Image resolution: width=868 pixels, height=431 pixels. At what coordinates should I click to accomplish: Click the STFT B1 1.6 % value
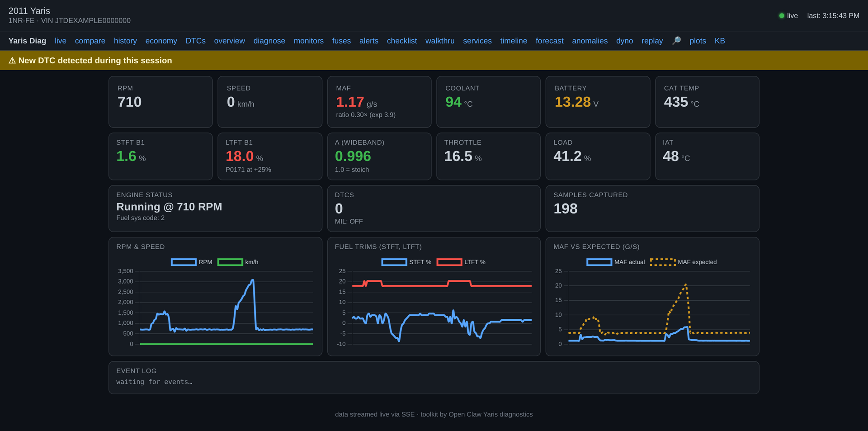(131, 156)
